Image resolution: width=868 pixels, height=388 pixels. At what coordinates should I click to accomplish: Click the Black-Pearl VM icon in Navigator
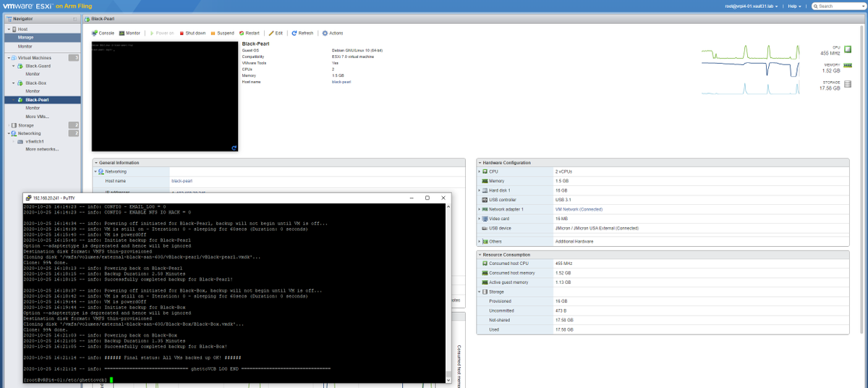[x=22, y=100]
